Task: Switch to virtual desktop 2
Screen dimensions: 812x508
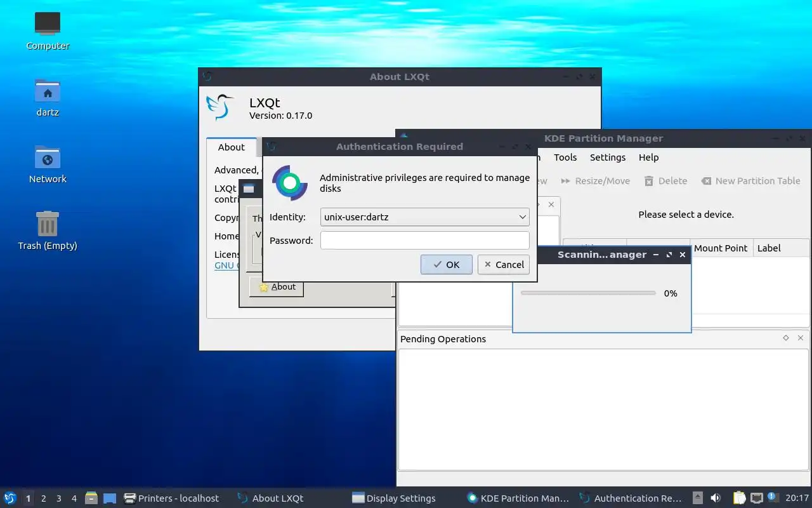Action: pos(44,498)
